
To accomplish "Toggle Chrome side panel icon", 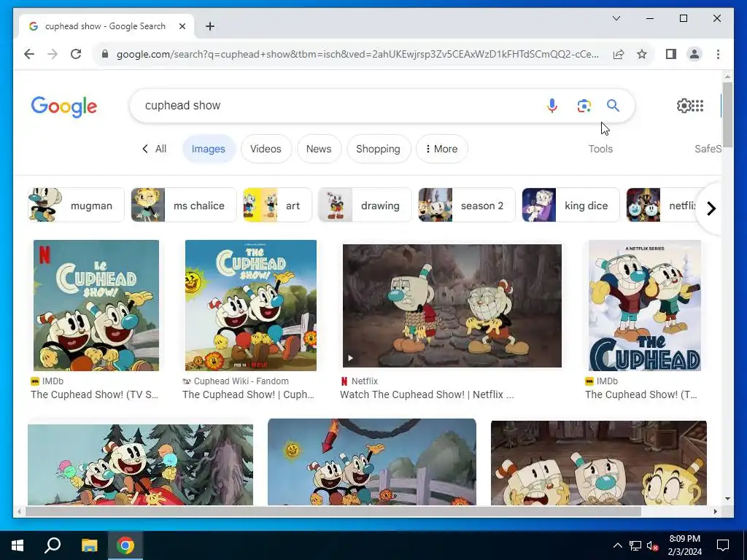I will pyautogui.click(x=671, y=54).
